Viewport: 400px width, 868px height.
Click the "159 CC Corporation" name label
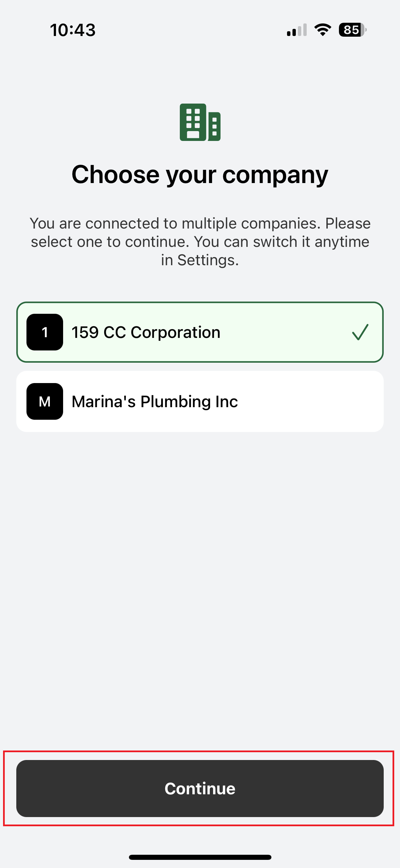(146, 332)
